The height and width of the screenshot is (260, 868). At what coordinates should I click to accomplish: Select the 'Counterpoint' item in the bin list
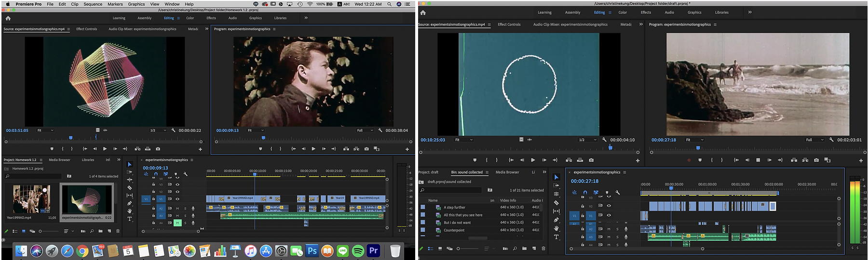[x=454, y=230]
